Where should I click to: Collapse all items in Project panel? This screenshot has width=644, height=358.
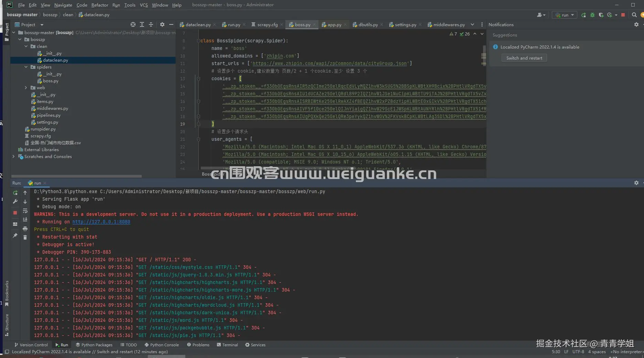pos(151,25)
